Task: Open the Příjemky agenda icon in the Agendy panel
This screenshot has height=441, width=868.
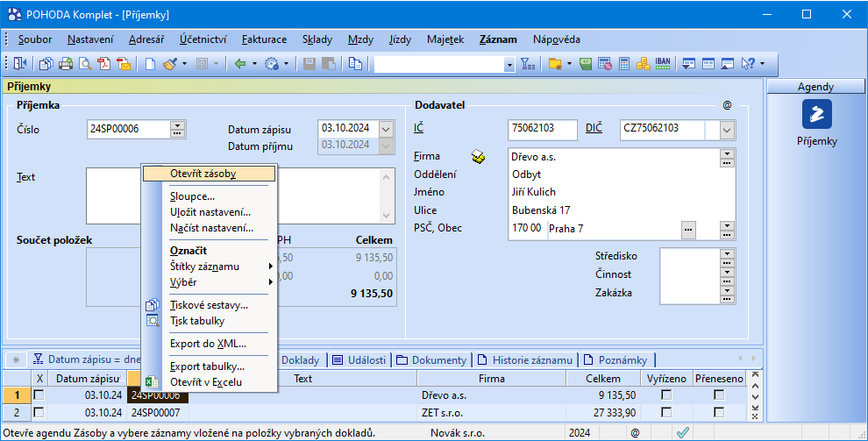Action: (x=816, y=114)
